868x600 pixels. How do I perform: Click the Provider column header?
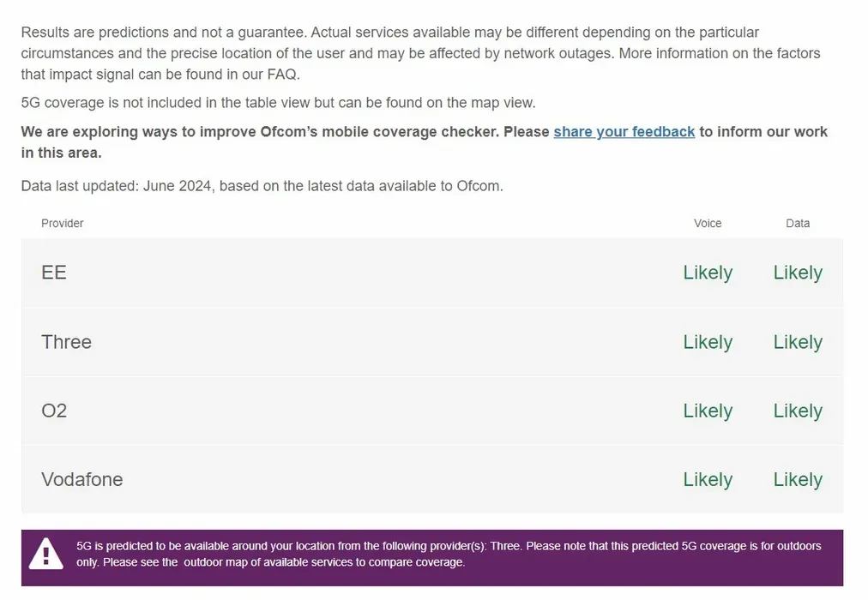63,223
